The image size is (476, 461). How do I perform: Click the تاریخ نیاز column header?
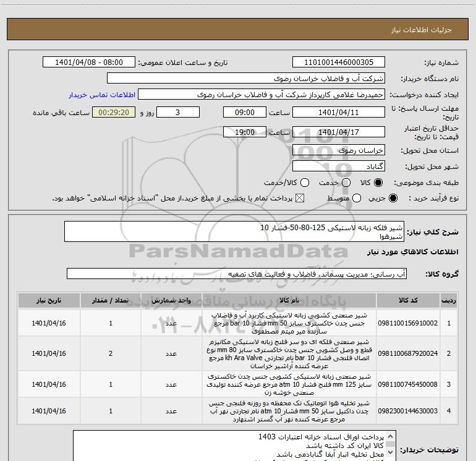[49, 301]
